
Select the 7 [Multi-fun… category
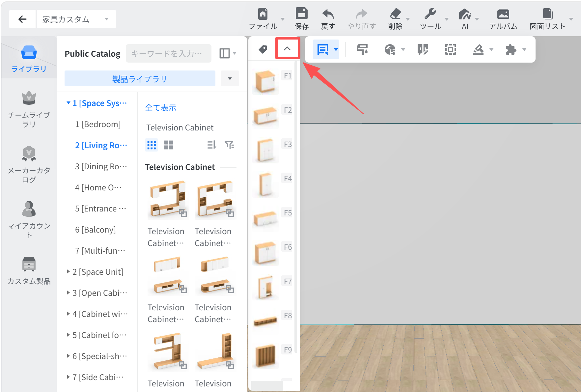[100, 251]
